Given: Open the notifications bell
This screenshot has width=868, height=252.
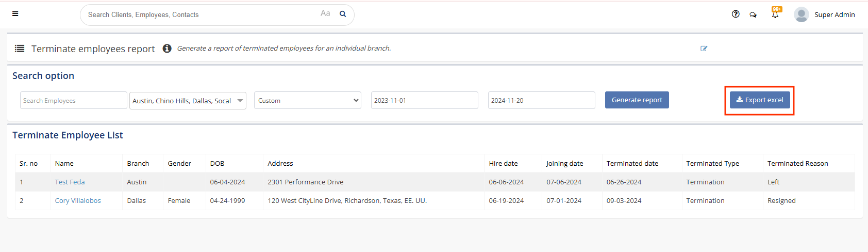Looking at the screenshot, I should (775, 14).
